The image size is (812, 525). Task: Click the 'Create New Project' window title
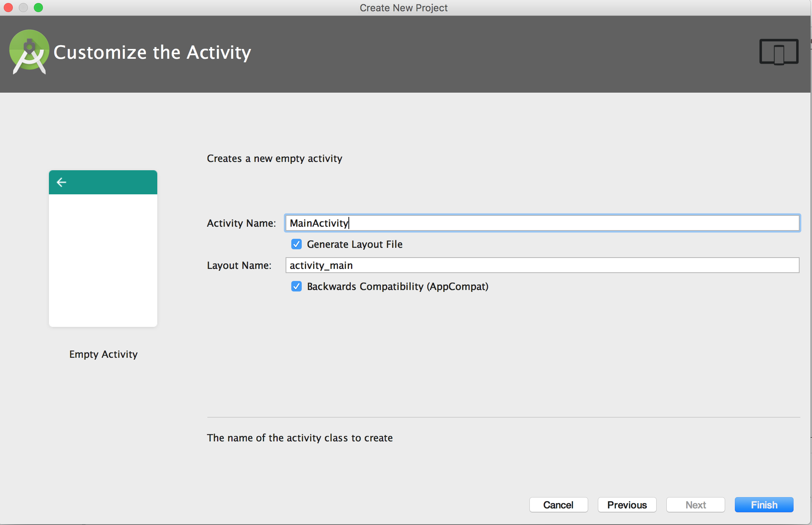(x=404, y=8)
